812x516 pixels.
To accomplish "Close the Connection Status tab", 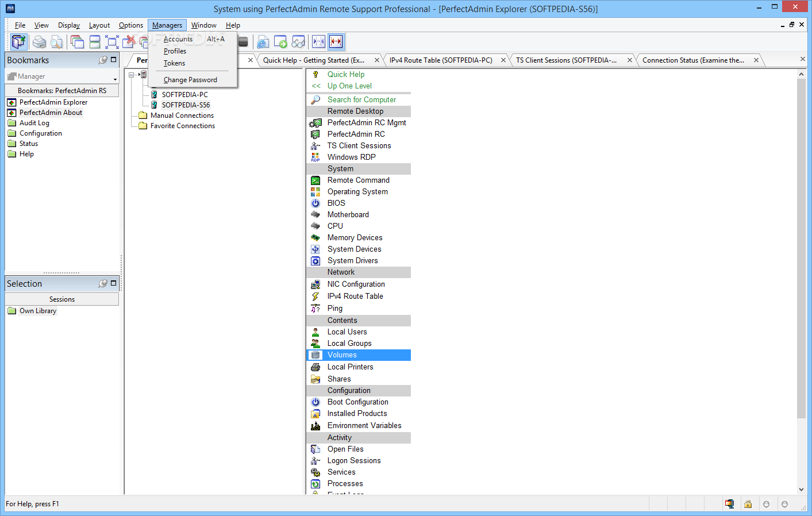I will pos(756,60).
